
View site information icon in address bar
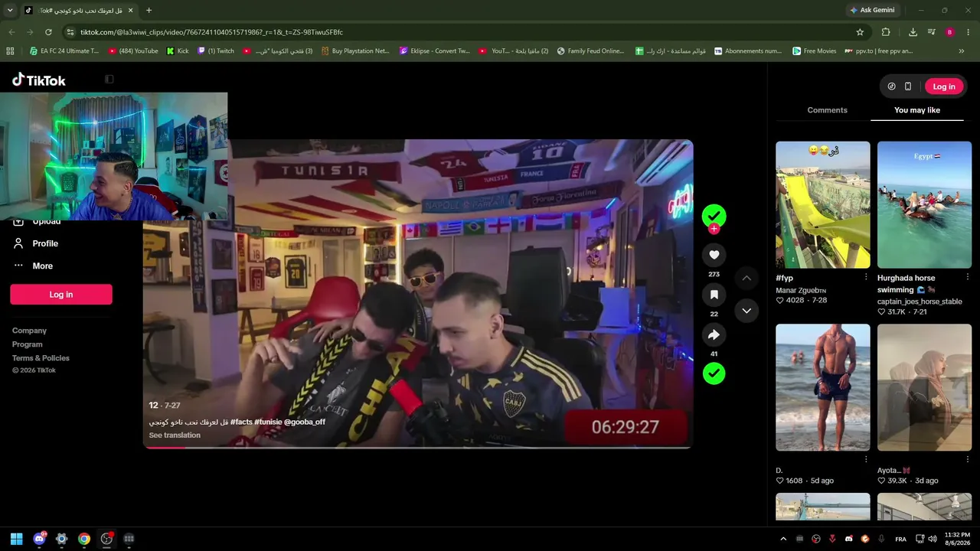[70, 32]
